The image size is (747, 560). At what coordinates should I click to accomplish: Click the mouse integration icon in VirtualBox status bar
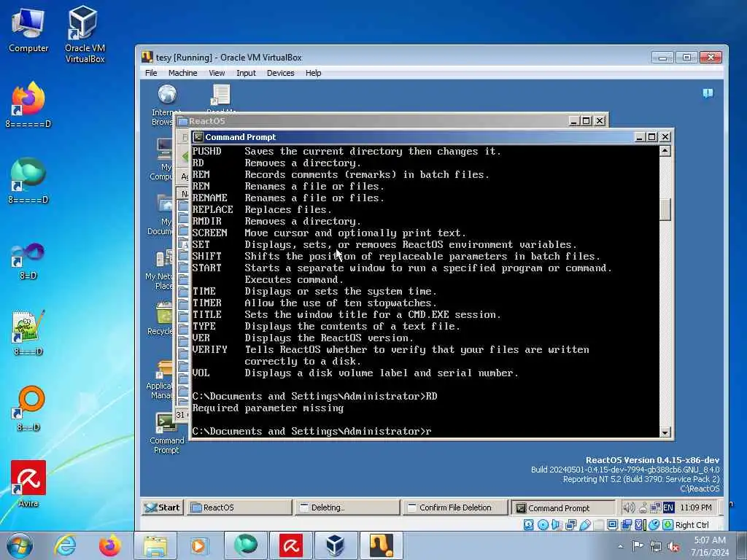point(654,525)
